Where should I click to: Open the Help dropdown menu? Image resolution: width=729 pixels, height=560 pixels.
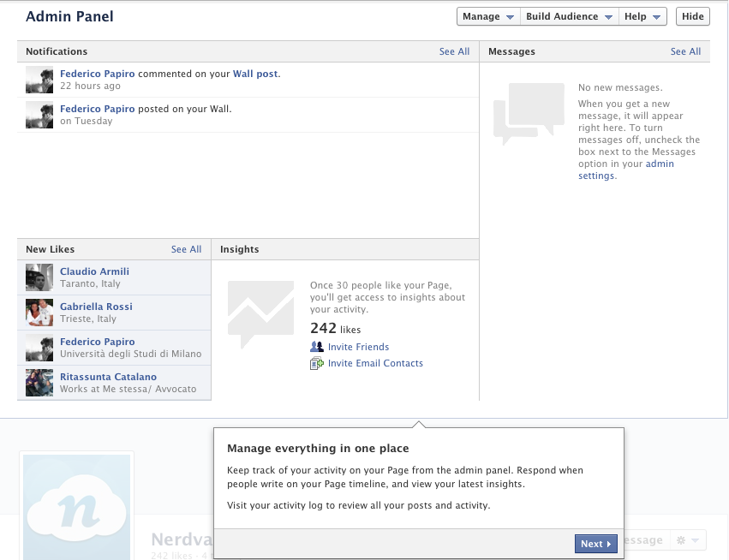click(x=644, y=17)
